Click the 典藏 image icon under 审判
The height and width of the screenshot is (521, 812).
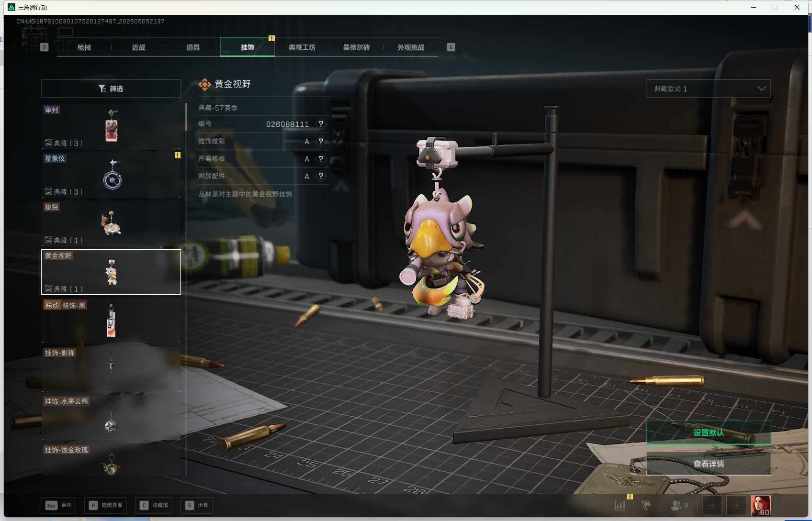pyautogui.click(x=48, y=143)
